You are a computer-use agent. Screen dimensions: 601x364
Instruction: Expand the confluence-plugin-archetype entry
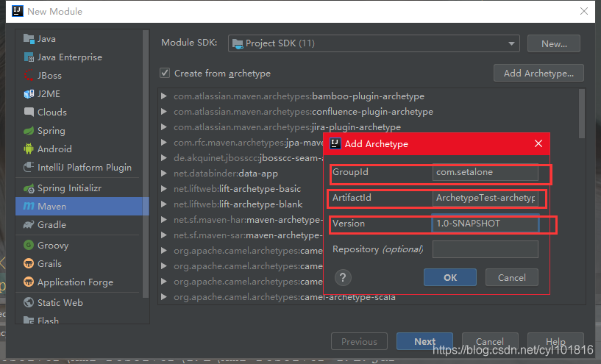pyautogui.click(x=164, y=112)
